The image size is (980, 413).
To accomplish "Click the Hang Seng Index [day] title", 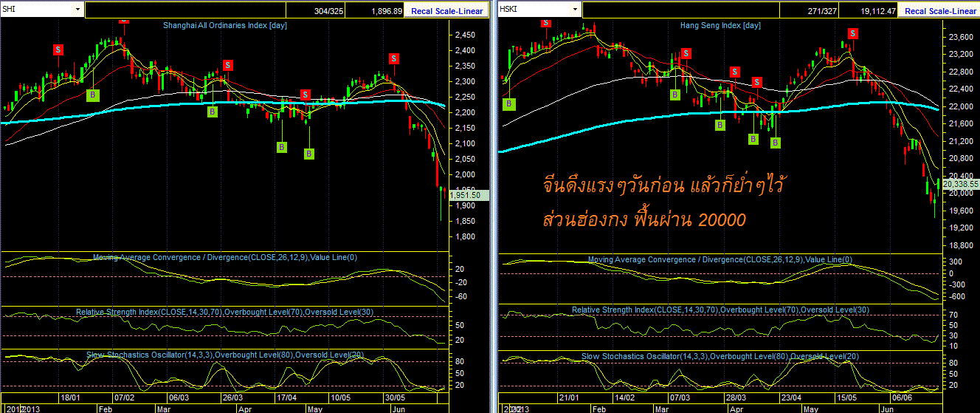I will click(x=720, y=25).
